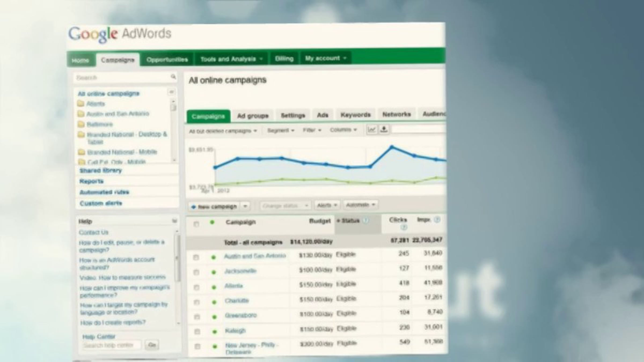Open the Change status dropdown
The height and width of the screenshot is (362, 644).
pyautogui.click(x=286, y=206)
